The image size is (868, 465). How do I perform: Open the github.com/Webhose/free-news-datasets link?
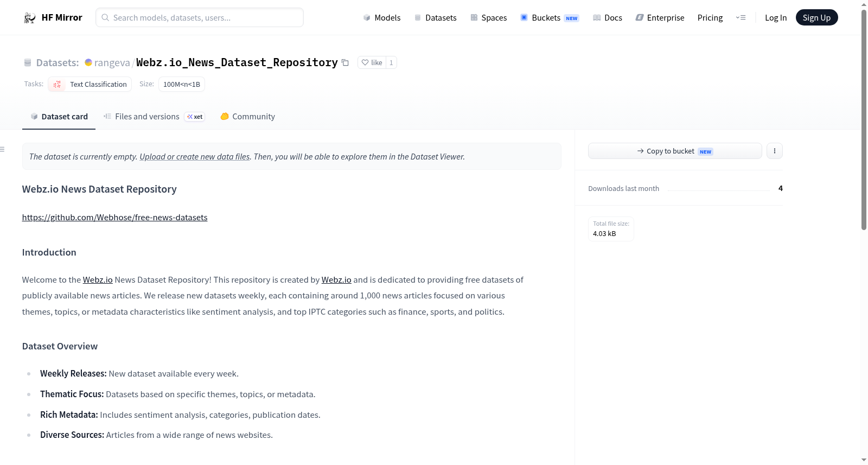(x=114, y=217)
